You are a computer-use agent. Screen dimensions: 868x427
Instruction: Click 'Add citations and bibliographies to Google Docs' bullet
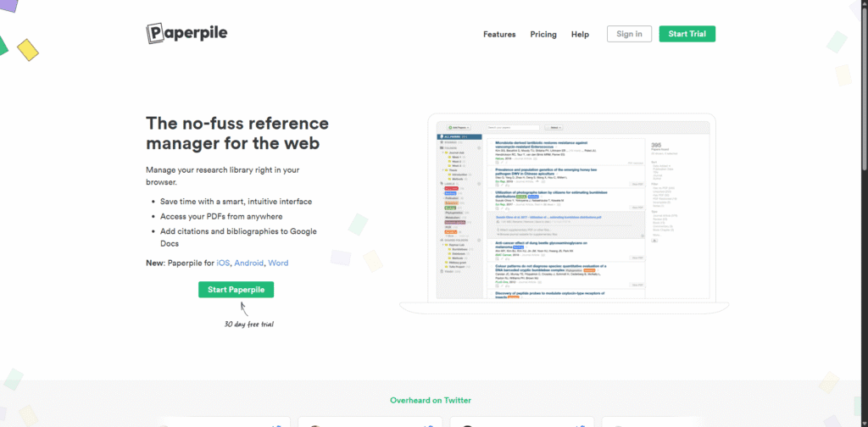point(238,237)
